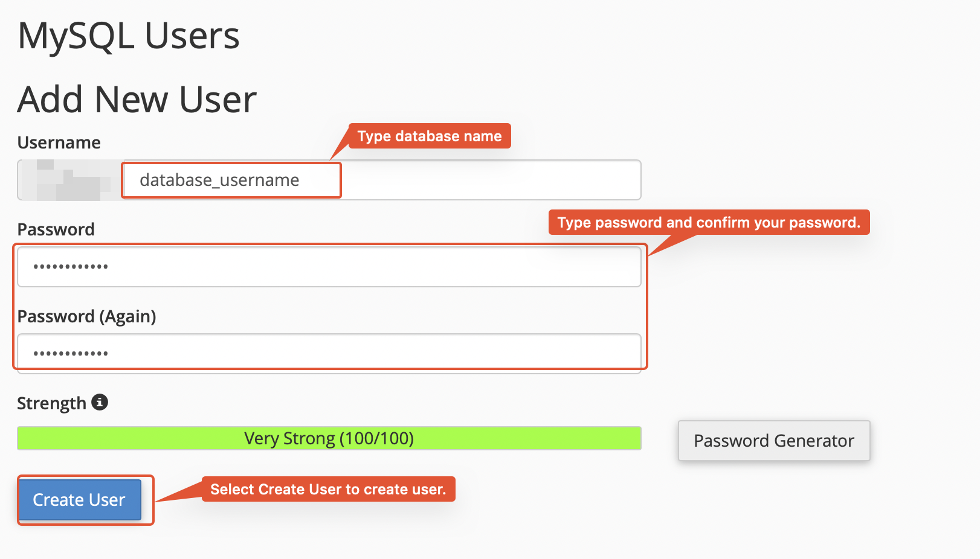Open the Password Generator
980x559 pixels.
[x=773, y=441]
